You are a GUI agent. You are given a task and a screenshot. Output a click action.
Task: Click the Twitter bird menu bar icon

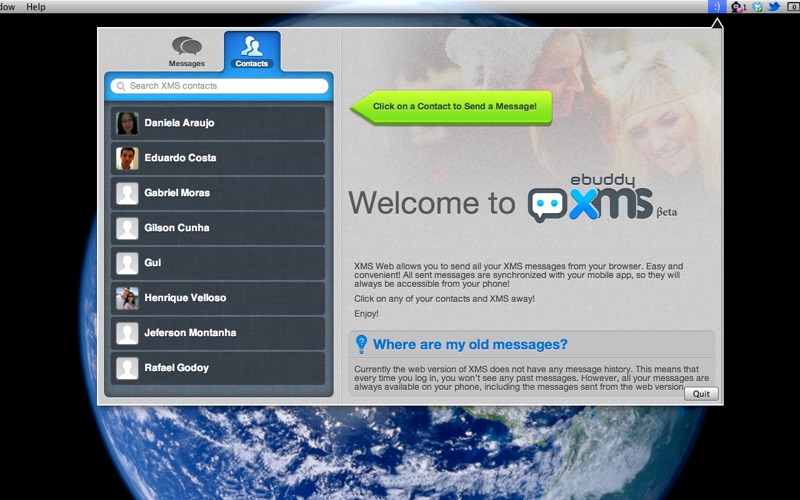click(x=774, y=7)
